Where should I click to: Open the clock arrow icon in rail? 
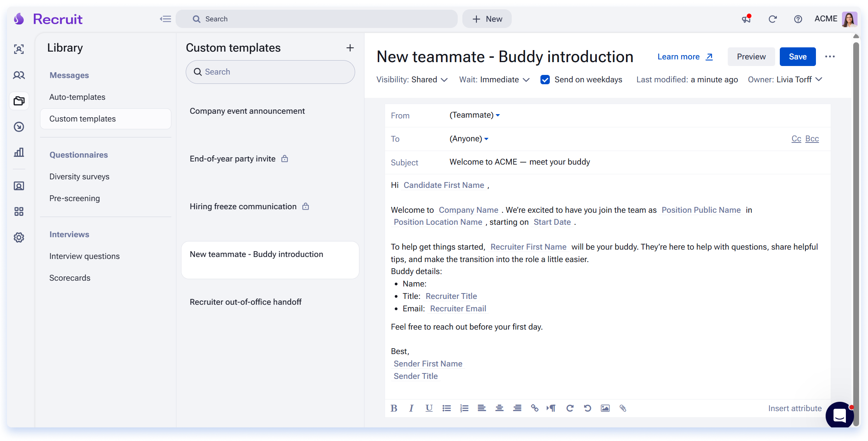click(x=19, y=127)
